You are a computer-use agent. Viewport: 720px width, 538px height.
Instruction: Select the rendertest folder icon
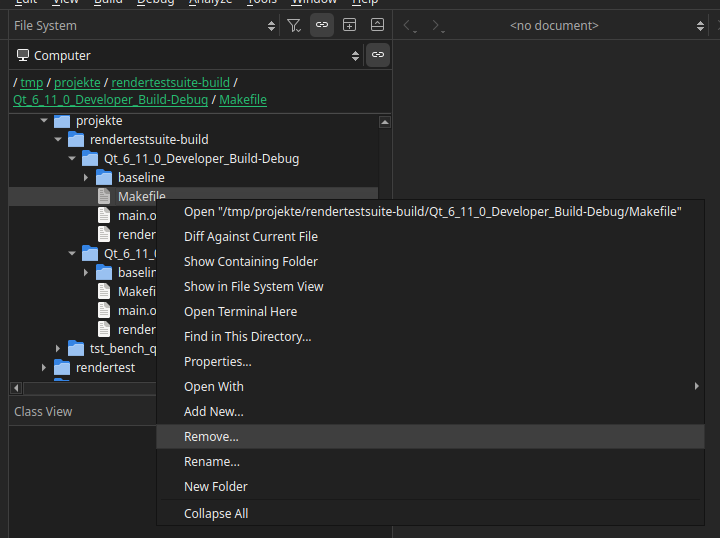pos(62,367)
